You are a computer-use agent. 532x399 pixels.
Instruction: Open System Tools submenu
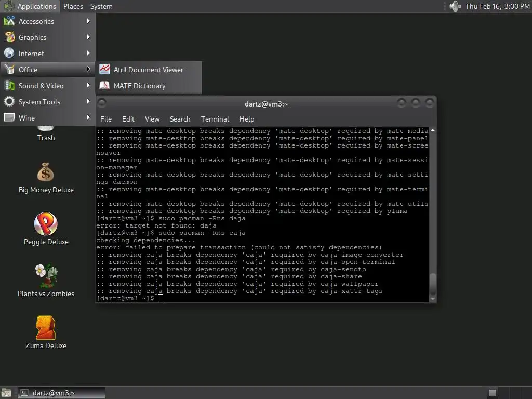click(x=48, y=102)
